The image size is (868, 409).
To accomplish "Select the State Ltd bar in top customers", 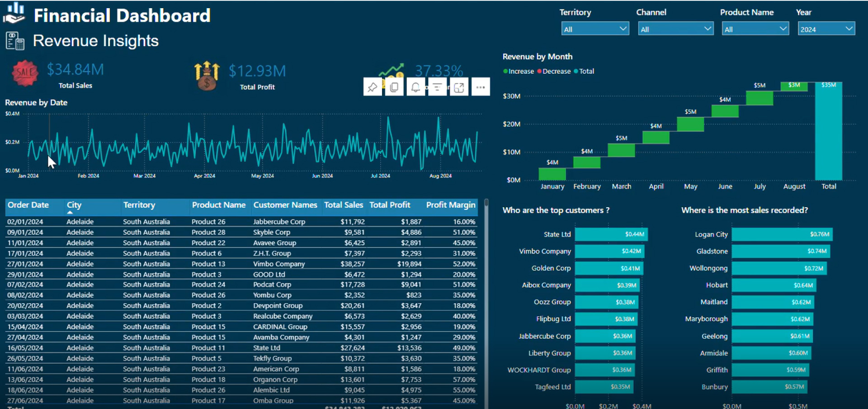I will [611, 234].
